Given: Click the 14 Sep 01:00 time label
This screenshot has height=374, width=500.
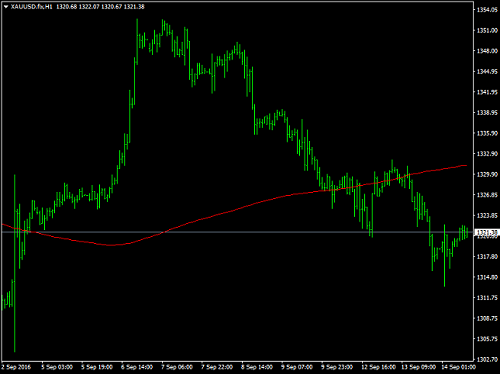Looking at the screenshot, I should coord(458,367).
